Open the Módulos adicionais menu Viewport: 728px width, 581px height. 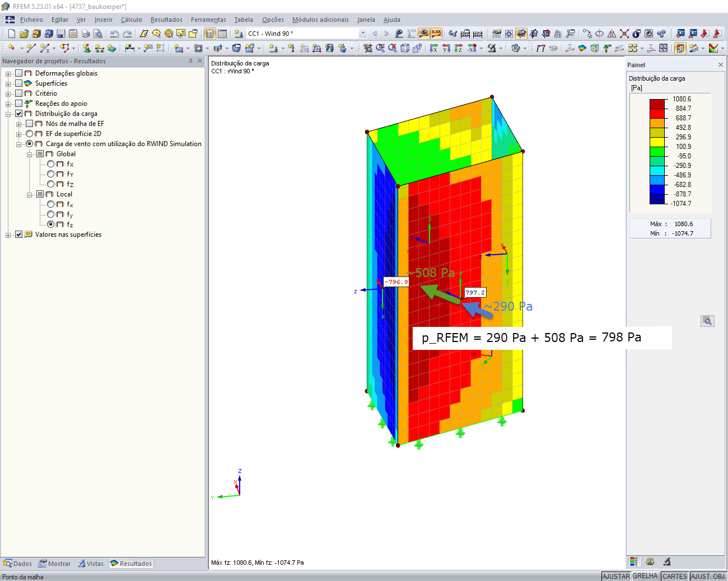point(320,20)
